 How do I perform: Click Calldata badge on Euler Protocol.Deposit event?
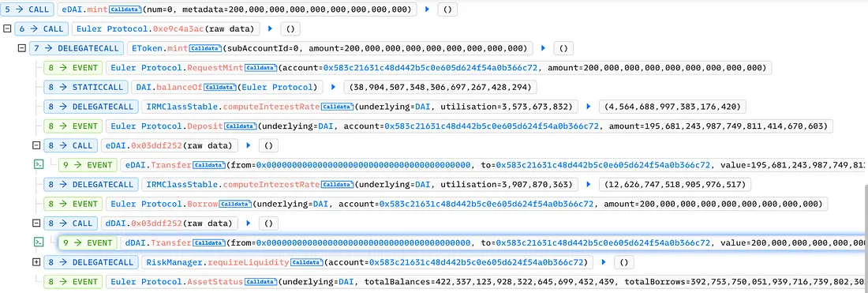[240, 126]
